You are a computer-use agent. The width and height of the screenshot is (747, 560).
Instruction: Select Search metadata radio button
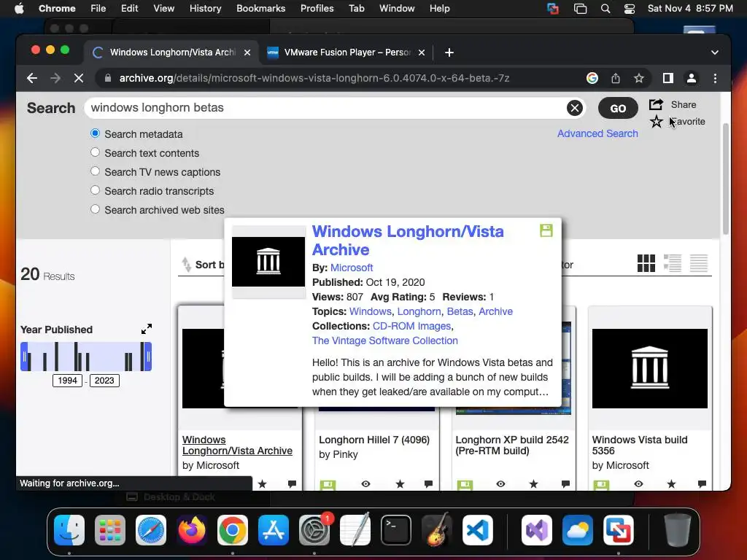click(96, 133)
